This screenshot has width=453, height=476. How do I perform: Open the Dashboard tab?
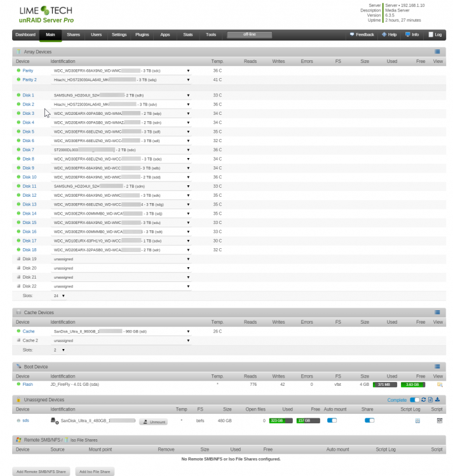click(x=25, y=35)
